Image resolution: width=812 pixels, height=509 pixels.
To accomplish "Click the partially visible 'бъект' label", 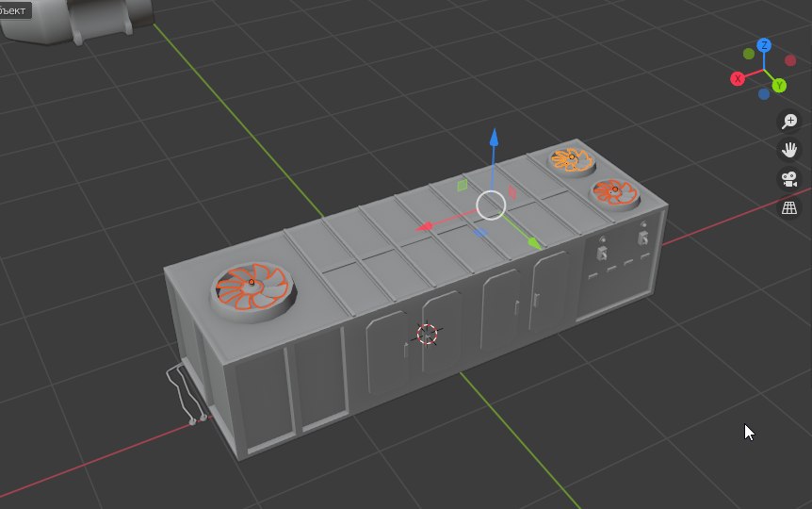I will pyautogui.click(x=13, y=10).
